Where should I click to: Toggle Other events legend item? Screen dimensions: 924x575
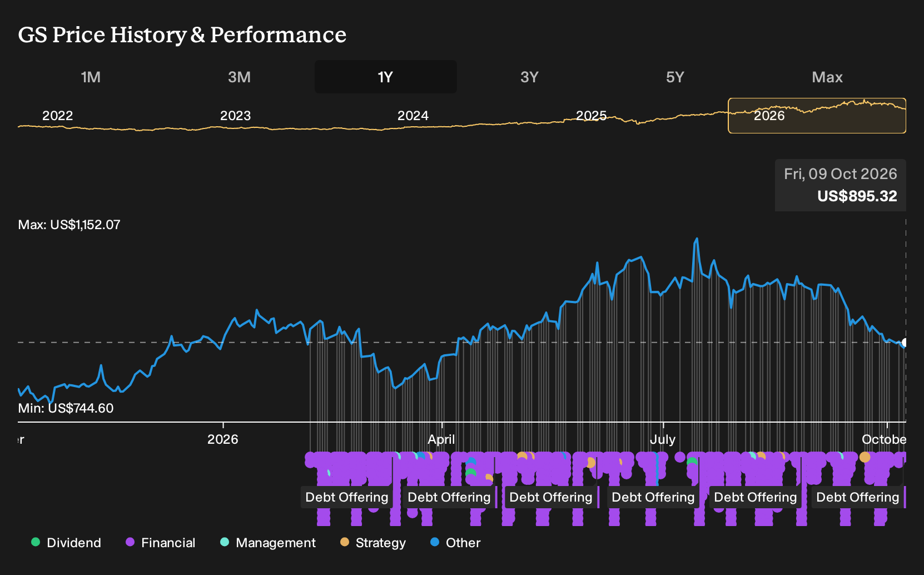455,542
